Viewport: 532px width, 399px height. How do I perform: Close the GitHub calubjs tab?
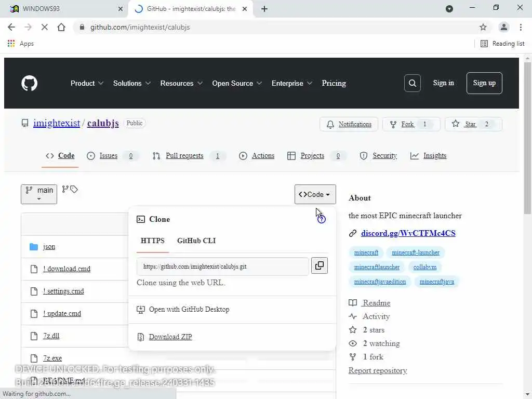click(x=245, y=9)
